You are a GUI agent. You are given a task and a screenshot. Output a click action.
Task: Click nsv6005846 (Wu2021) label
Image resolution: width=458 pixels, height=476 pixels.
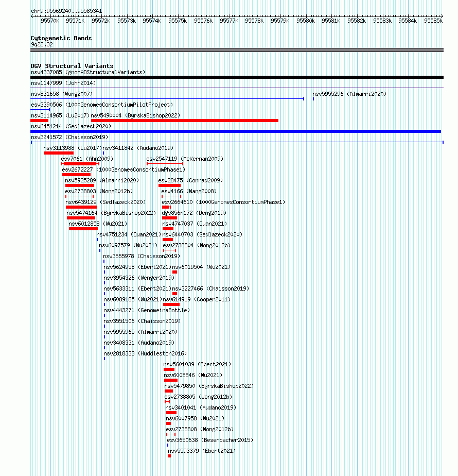click(x=193, y=375)
